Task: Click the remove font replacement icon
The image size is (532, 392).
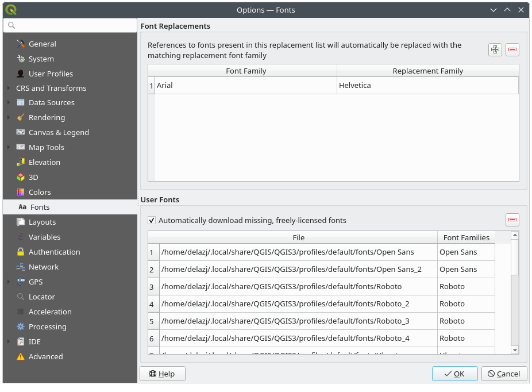Action: point(512,50)
